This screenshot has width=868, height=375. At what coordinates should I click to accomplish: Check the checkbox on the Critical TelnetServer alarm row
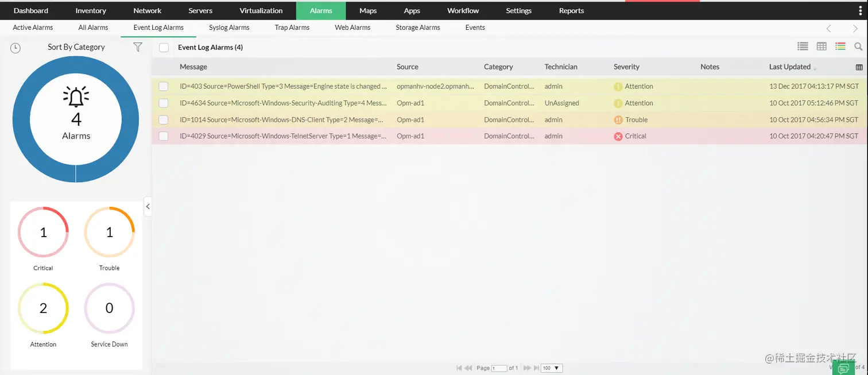pos(164,136)
